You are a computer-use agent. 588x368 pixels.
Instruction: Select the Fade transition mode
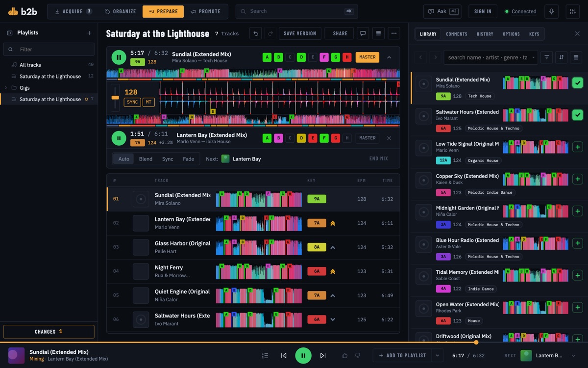(x=189, y=159)
